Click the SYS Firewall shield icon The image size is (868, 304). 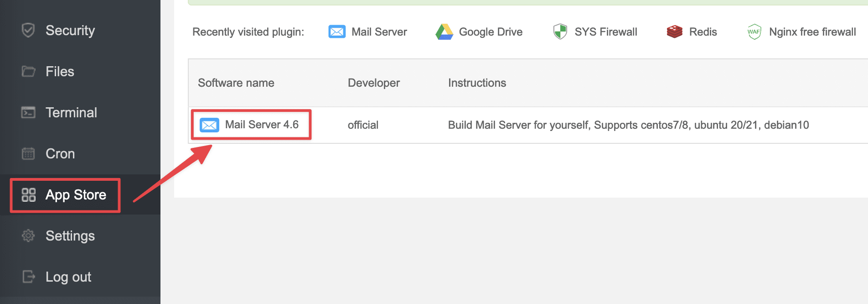pyautogui.click(x=560, y=32)
